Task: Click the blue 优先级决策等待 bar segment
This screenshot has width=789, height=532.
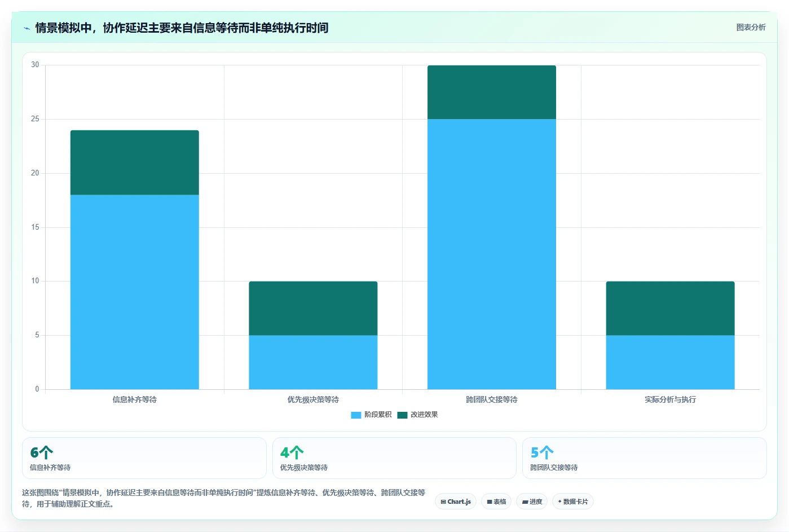Action: point(313,362)
